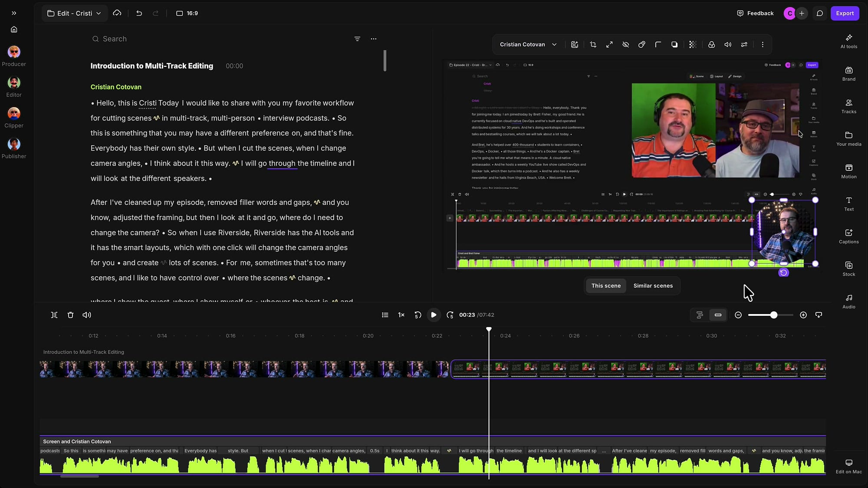Click the split clip icon above timeline
The height and width of the screenshot is (488, 868).
pyautogui.click(x=54, y=315)
